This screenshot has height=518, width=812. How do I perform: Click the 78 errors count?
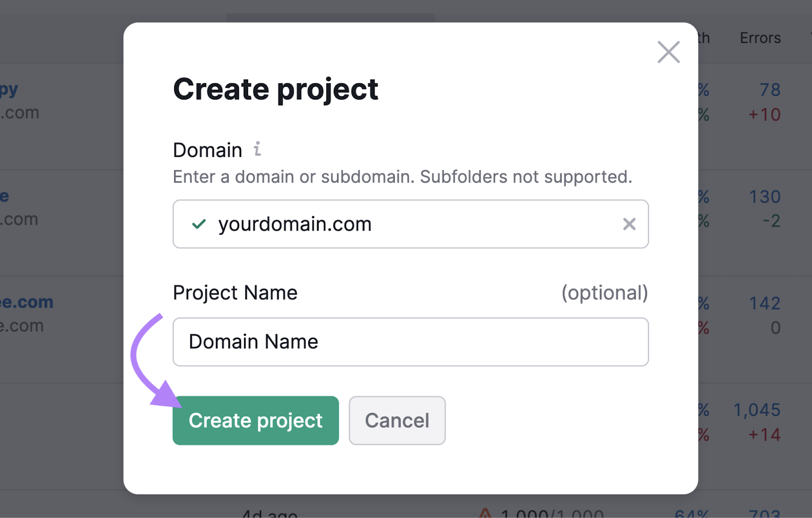770,90
